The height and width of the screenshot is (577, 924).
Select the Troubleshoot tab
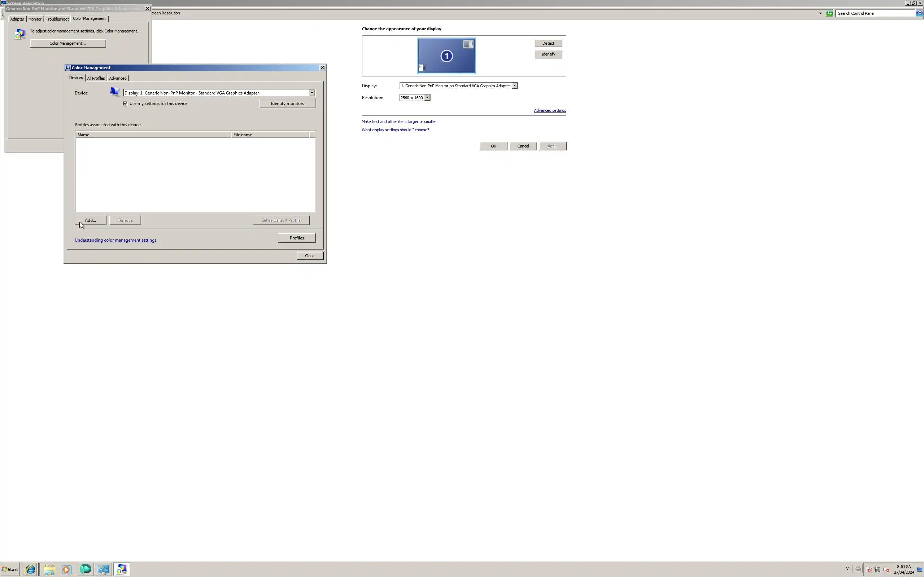click(57, 19)
